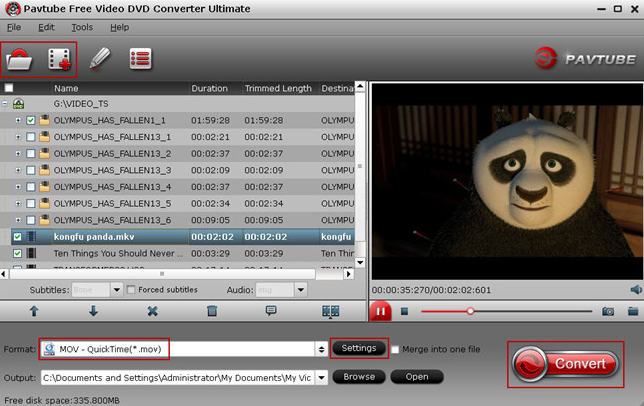Open the Tools menu
The image size is (644, 406).
[82, 27]
